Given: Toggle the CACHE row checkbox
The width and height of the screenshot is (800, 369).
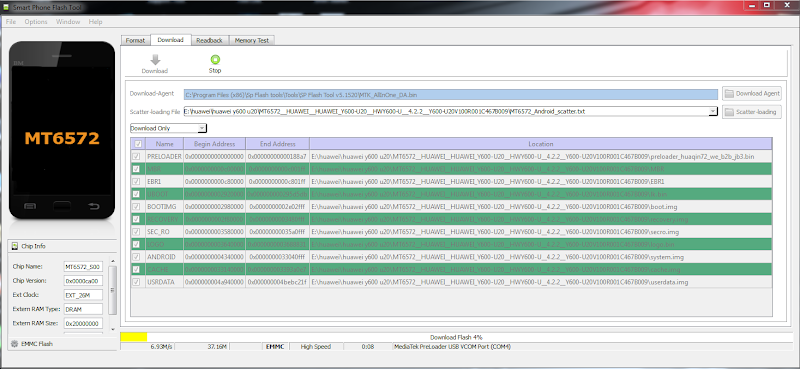Looking at the screenshot, I should point(136,269).
